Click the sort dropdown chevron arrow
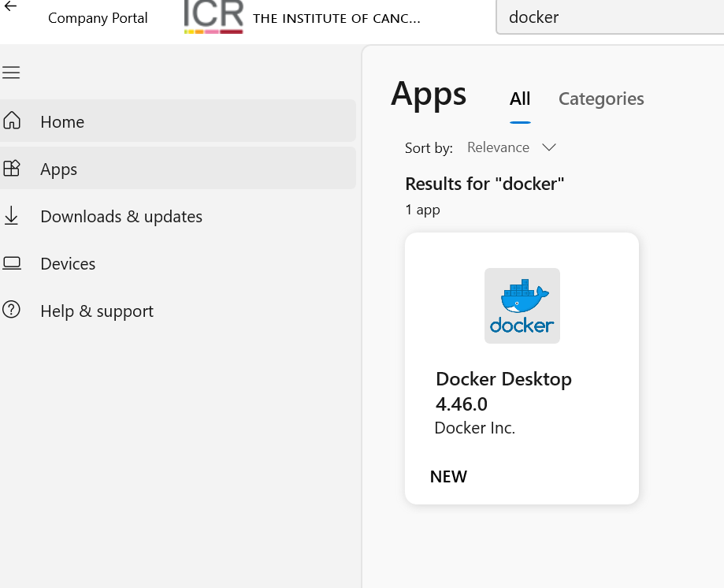The height and width of the screenshot is (588, 724). (549, 147)
